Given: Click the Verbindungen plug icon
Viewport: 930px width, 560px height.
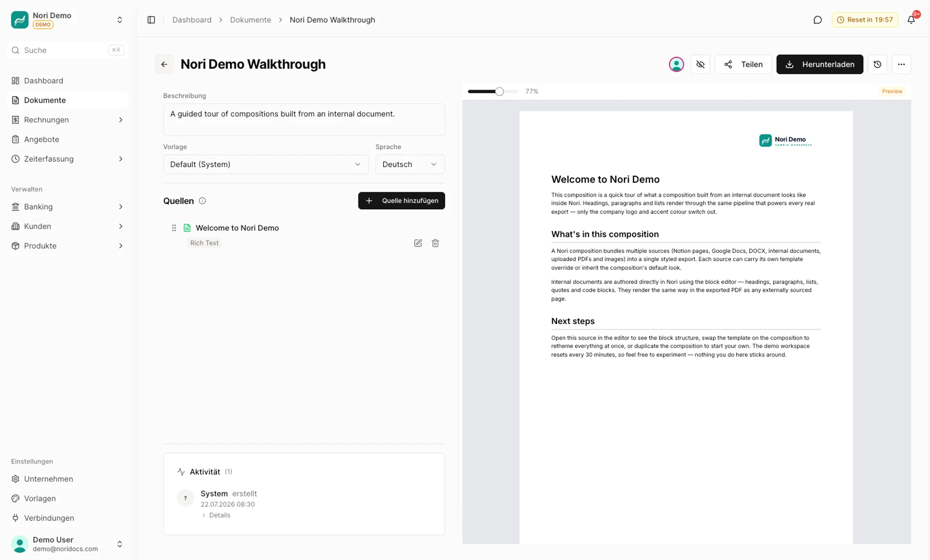Looking at the screenshot, I should point(15,518).
